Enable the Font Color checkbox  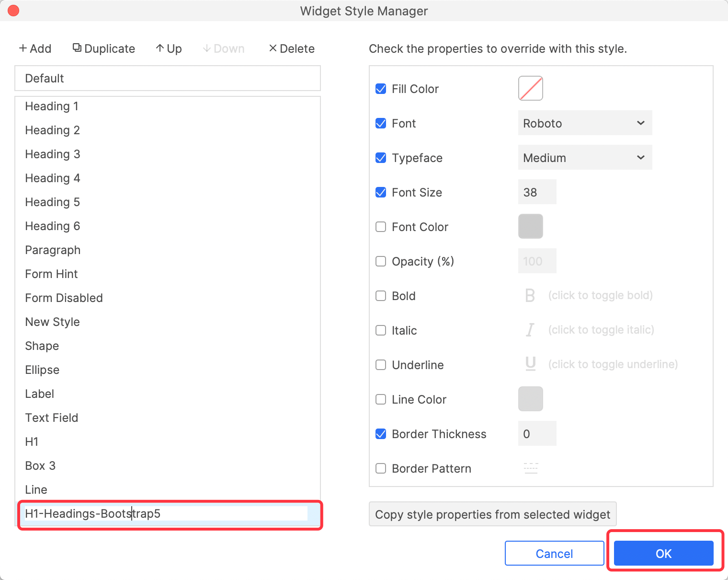(381, 227)
